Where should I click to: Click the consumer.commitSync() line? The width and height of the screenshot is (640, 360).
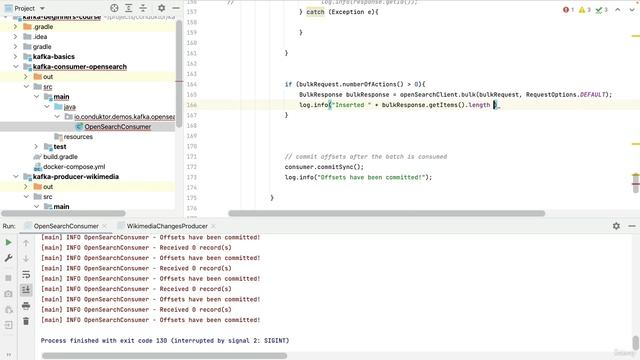tap(324, 167)
